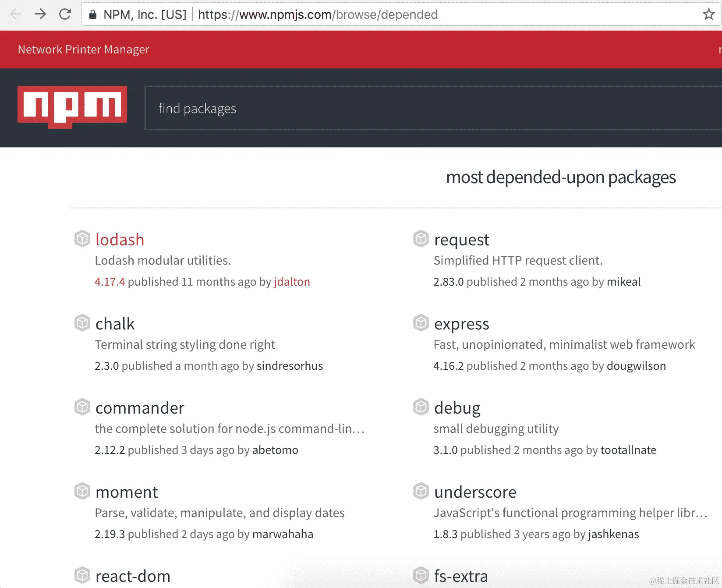Click 'Terminal string styling done right' description

click(x=185, y=345)
